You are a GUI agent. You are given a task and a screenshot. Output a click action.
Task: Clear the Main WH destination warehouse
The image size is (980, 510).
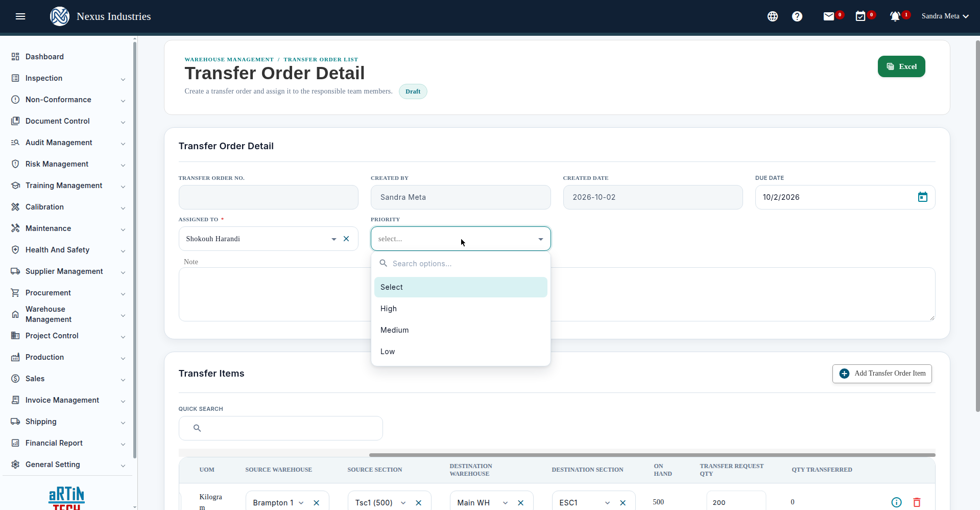(x=521, y=503)
